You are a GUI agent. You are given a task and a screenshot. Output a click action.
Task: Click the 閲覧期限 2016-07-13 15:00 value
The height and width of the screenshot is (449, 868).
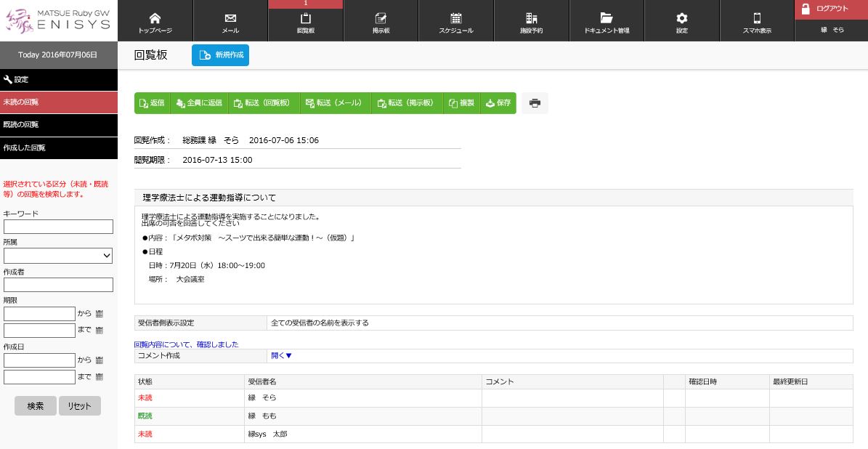click(x=218, y=160)
